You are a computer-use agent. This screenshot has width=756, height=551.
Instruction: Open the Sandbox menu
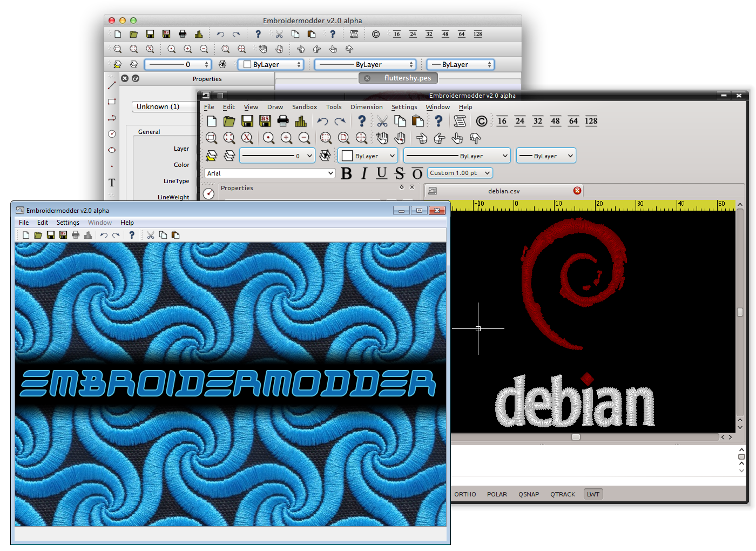tap(305, 107)
